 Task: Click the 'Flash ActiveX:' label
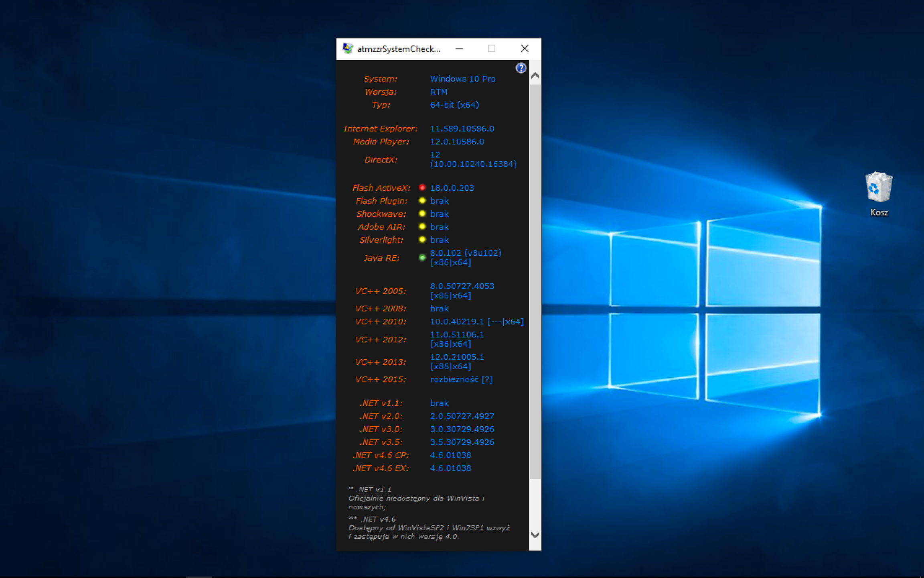click(381, 188)
